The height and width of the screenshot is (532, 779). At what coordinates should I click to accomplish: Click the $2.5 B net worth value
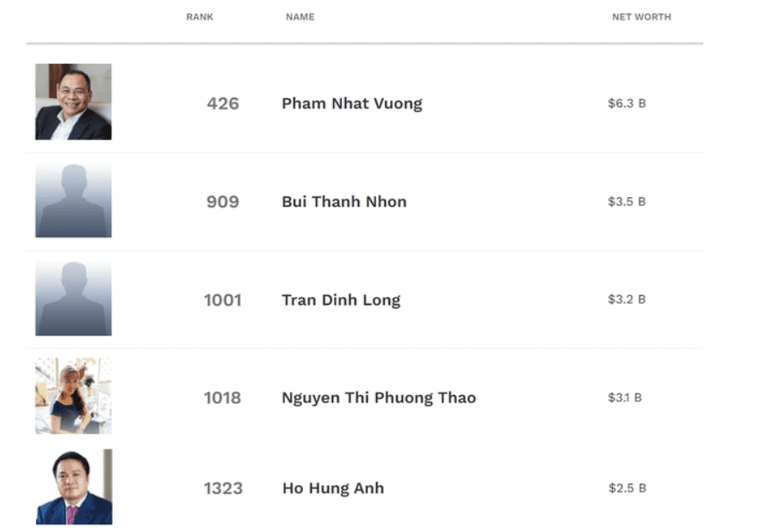point(627,488)
